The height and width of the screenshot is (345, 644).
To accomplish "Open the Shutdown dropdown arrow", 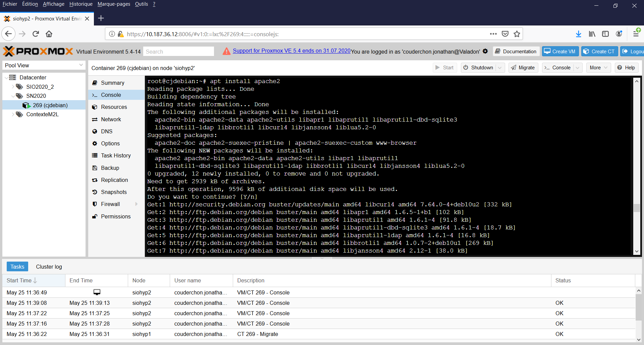I will coord(500,68).
